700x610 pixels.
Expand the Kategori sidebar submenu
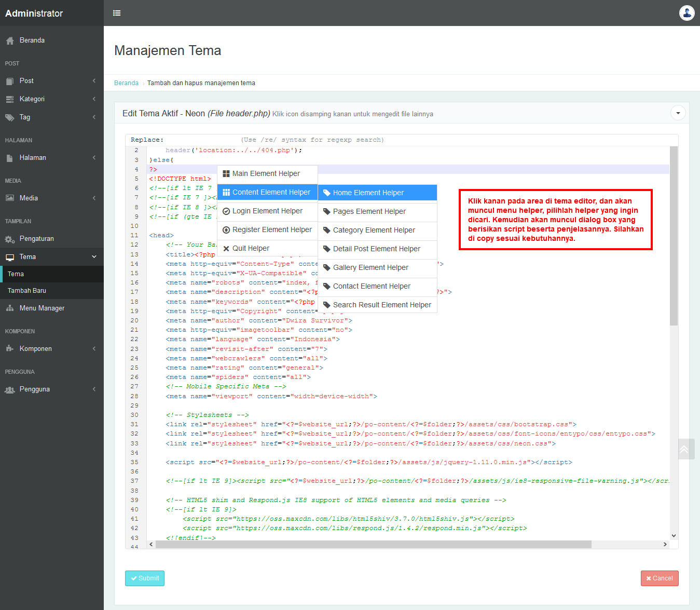(94, 99)
